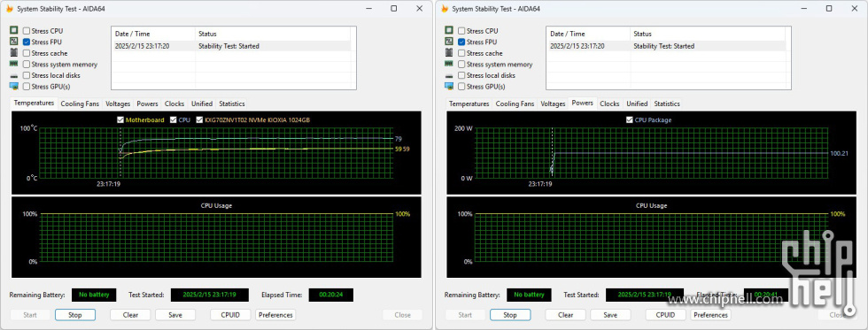Click cache chip icon, right window

coord(449,53)
